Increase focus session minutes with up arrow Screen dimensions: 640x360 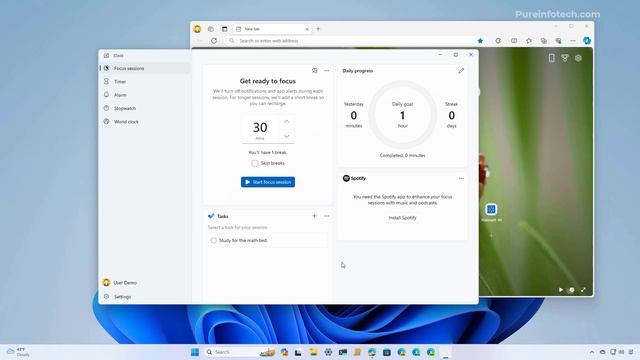coord(287,122)
